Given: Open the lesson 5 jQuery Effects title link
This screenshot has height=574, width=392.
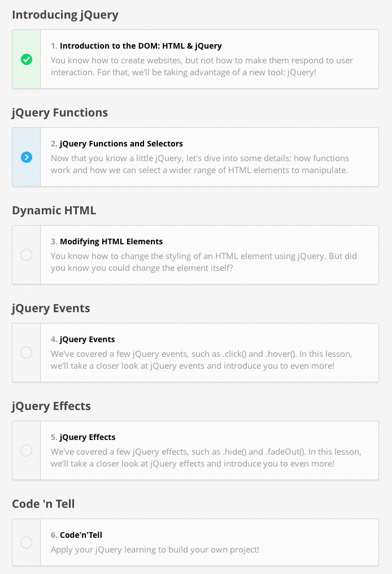Looking at the screenshot, I should [x=88, y=437].
